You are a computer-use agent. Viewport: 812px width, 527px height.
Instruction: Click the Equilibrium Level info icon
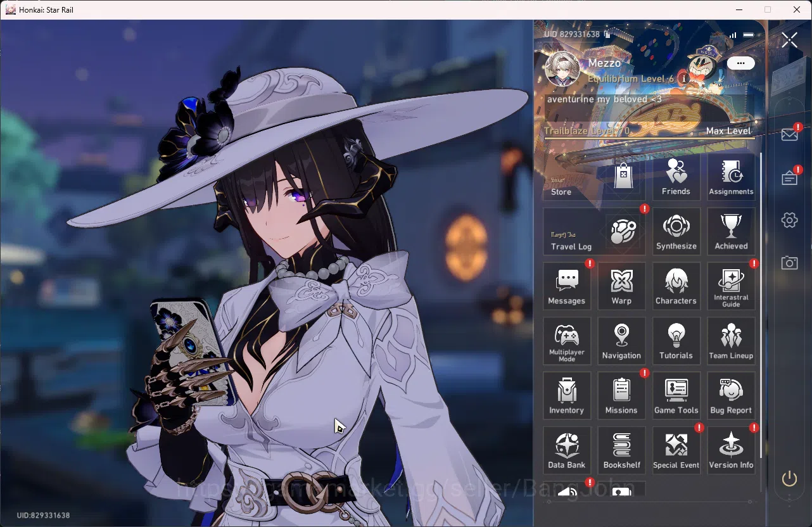tap(684, 79)
